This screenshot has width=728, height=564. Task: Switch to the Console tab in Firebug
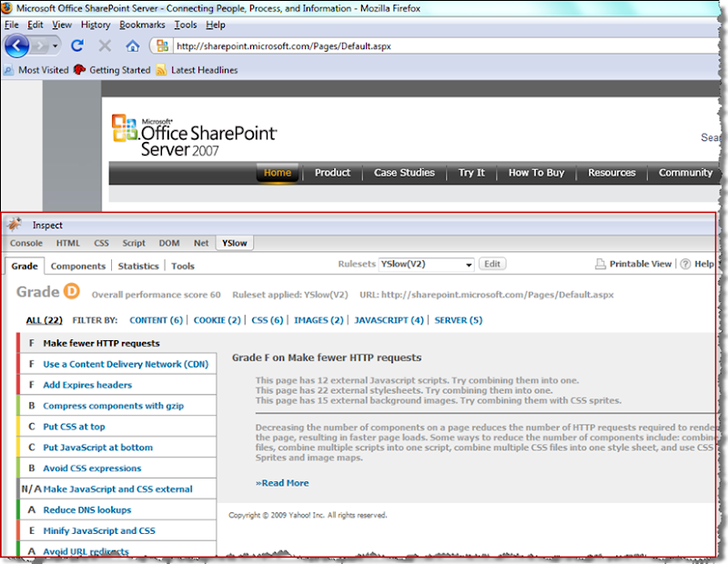click(x=26, y=243)
